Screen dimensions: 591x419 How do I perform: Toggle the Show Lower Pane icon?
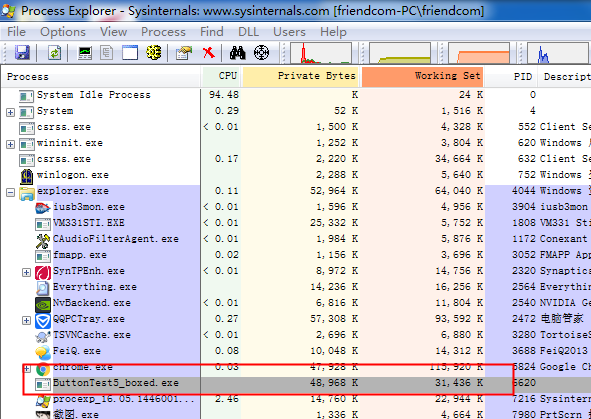(130, 52)
